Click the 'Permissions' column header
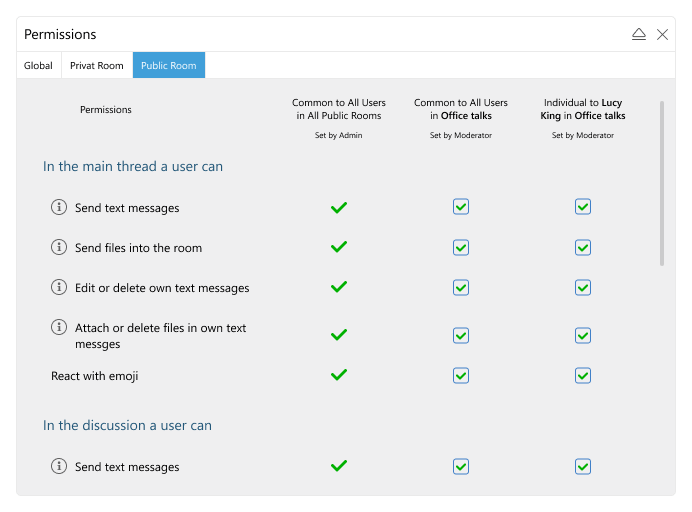The width and height of the screenshot is (692, 512). click(x=105, y=109)
